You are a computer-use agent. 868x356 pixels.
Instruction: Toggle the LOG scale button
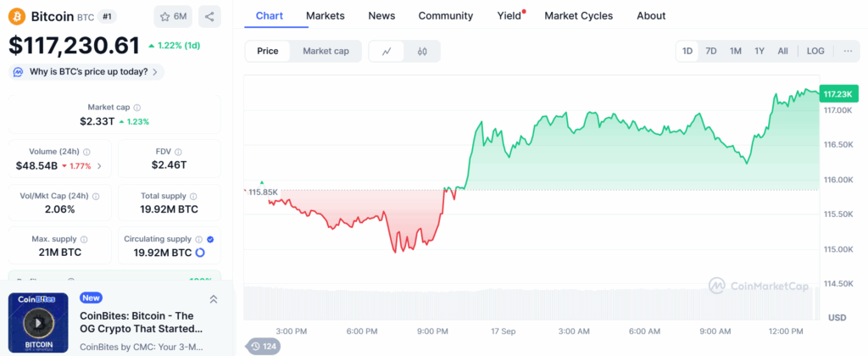click(815, 51)
